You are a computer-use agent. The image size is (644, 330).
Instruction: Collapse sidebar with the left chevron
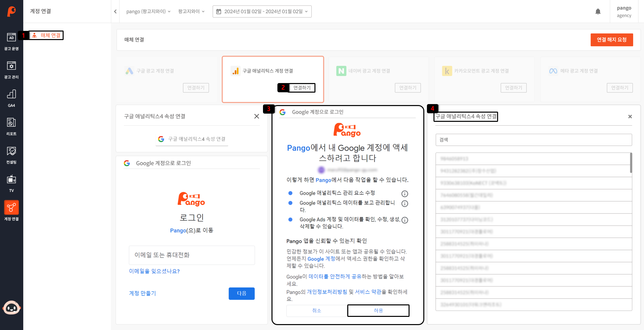[x=115, y=11]
